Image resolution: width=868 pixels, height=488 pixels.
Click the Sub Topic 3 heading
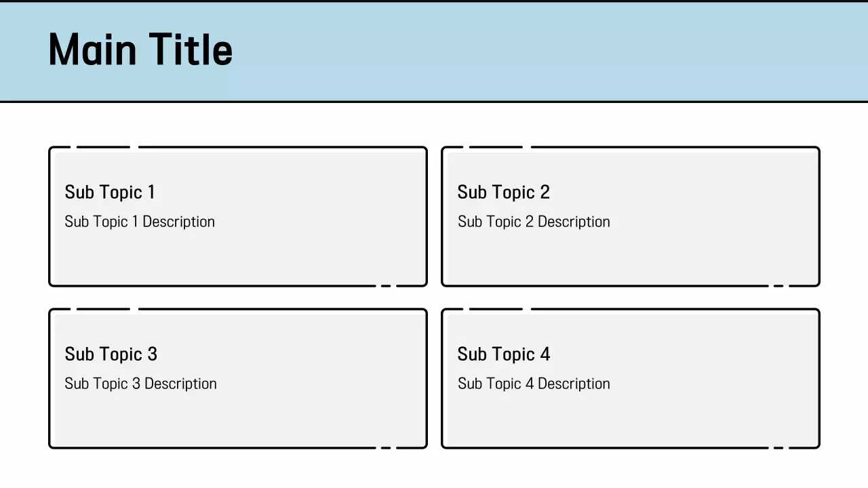coord(111,354)
